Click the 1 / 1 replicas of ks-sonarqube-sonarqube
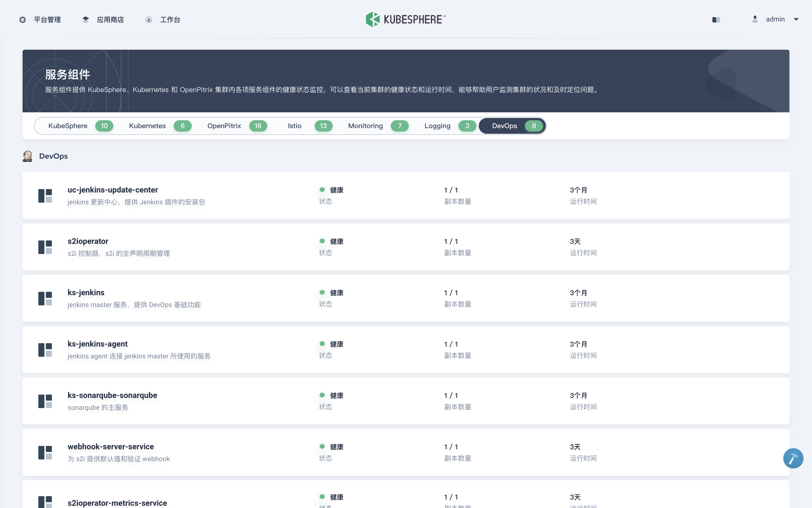The image size is (812, 508). tap(451, 396)
